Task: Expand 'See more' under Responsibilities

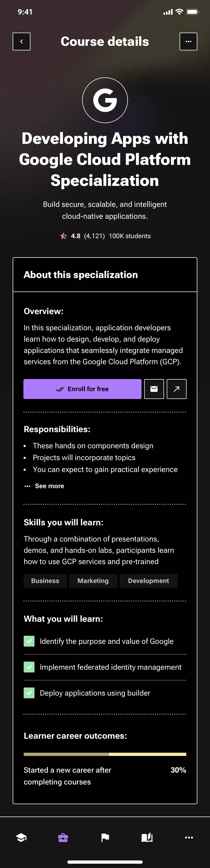Action: (x=44, y=485)
